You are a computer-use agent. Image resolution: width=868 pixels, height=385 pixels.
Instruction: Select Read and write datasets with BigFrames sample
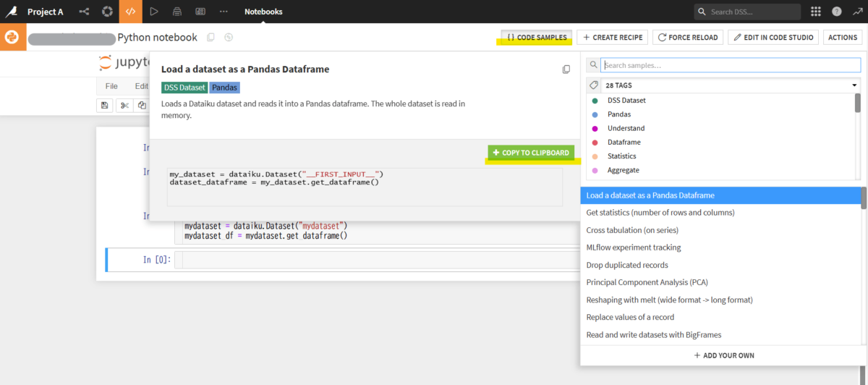click(721, 334)
